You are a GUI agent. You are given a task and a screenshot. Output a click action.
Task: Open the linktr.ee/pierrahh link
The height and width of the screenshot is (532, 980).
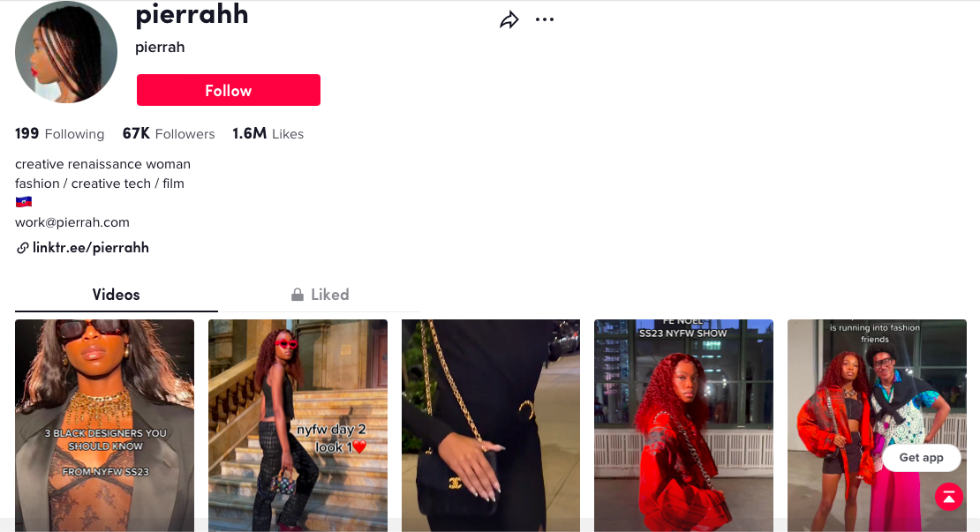pyautogui.click(x=91, y=248)
